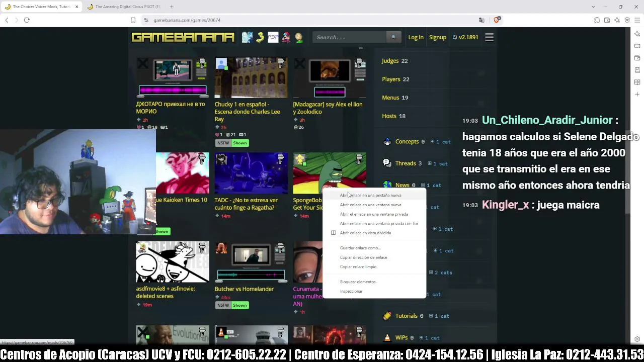
Task: Open a new browser tab with plus
Action: (172, 7)
